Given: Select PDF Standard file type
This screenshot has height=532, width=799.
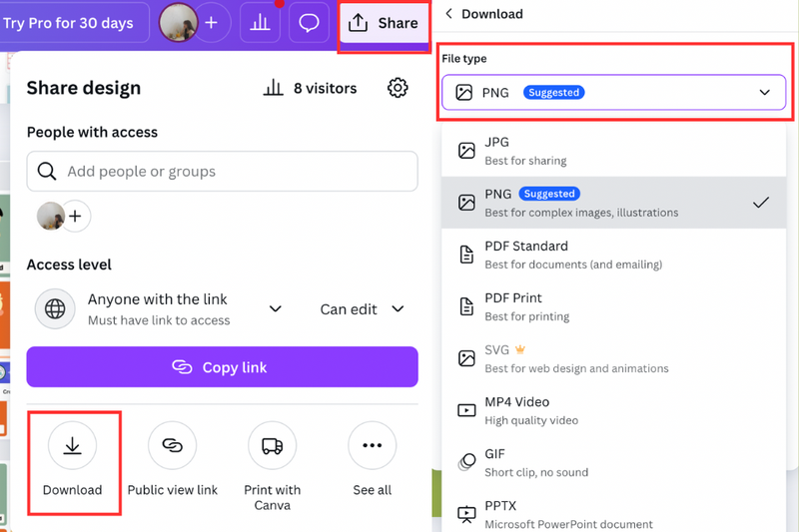Looking at the screenshot, I should tap(613, 255).
